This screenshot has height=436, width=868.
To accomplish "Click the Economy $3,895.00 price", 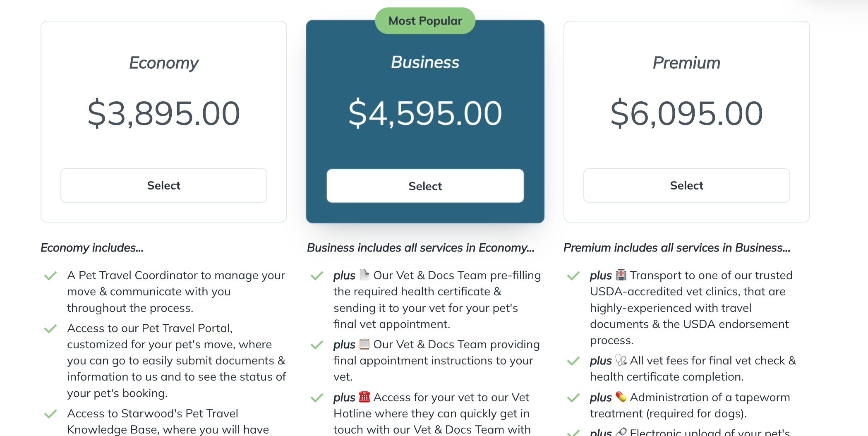I will point(164,113).
